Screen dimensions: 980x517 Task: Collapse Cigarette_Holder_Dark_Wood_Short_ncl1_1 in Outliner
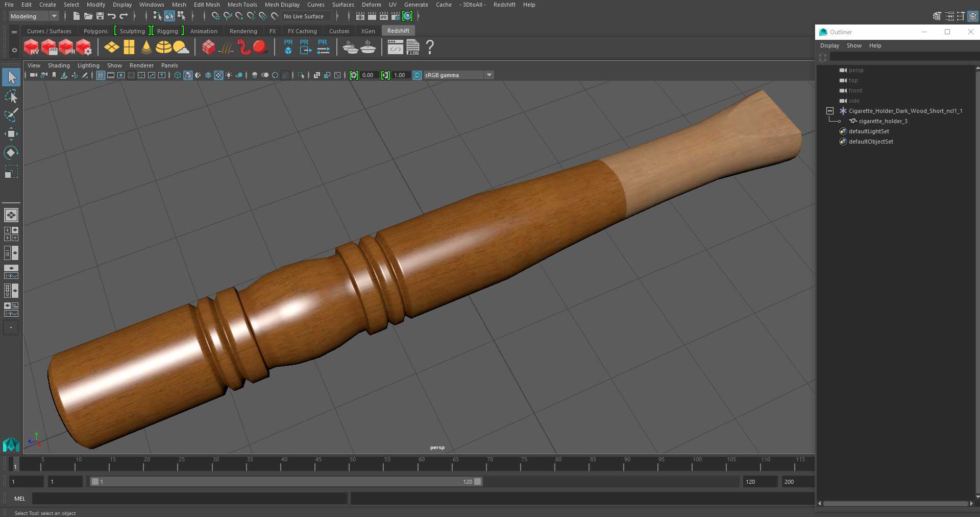[830, 111]
